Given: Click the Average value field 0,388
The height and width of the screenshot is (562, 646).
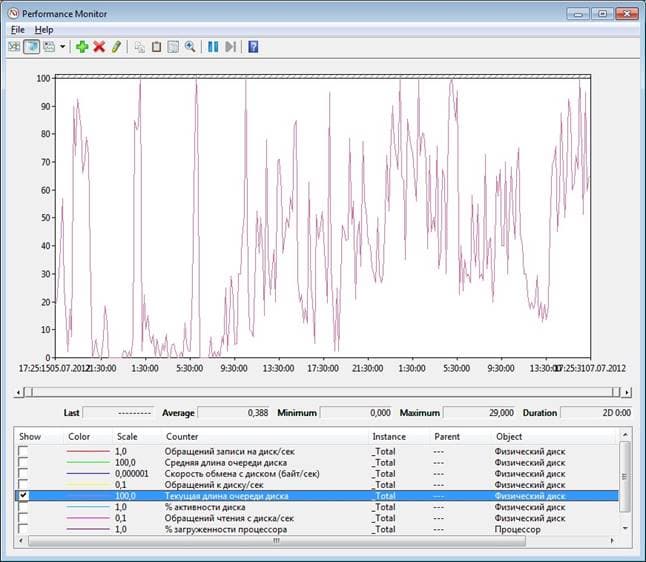Looking at the screenshot, I should point(234,412).
